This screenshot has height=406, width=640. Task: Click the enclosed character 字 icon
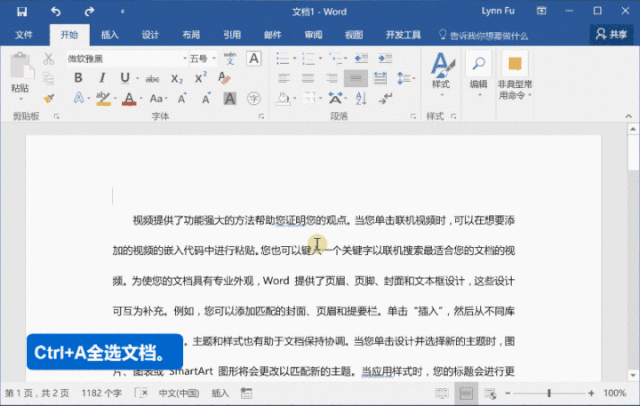point(254,98)
